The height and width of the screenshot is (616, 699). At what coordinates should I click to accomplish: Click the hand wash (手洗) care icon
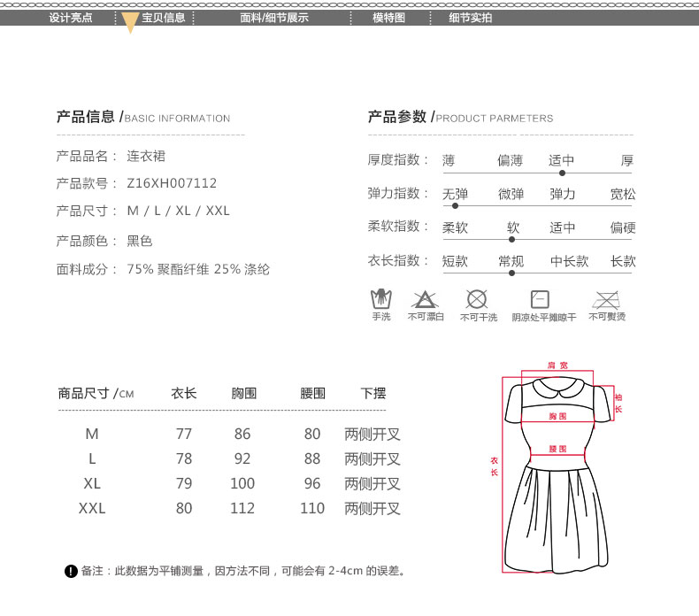[380, 299]
